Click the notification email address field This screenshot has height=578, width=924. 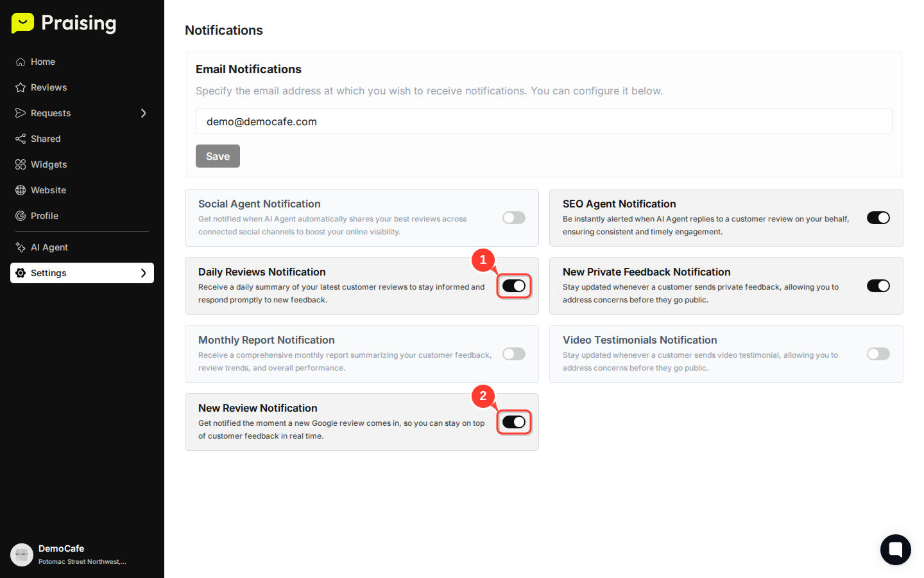[543, 121]
